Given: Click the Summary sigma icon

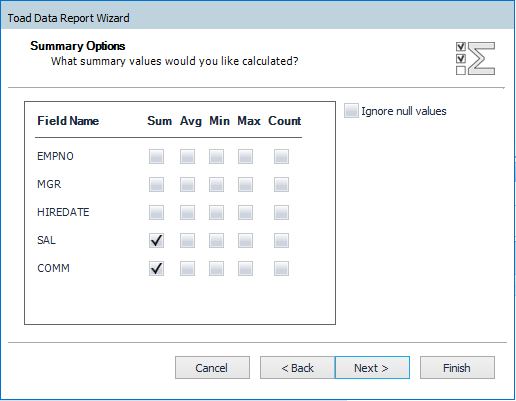Looking at the screenshot, I should click(475, 58).
